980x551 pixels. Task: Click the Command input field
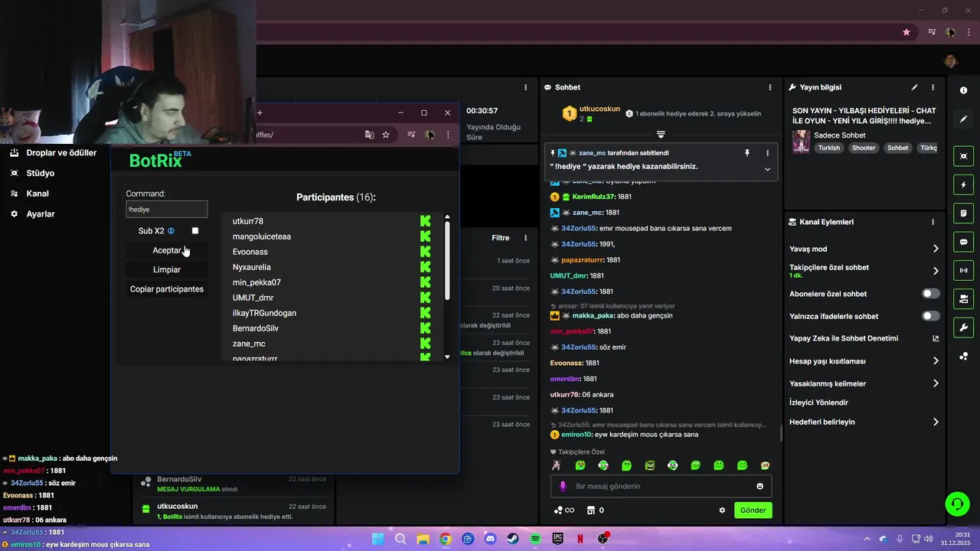pyautogui.click(x=167, y=209)
